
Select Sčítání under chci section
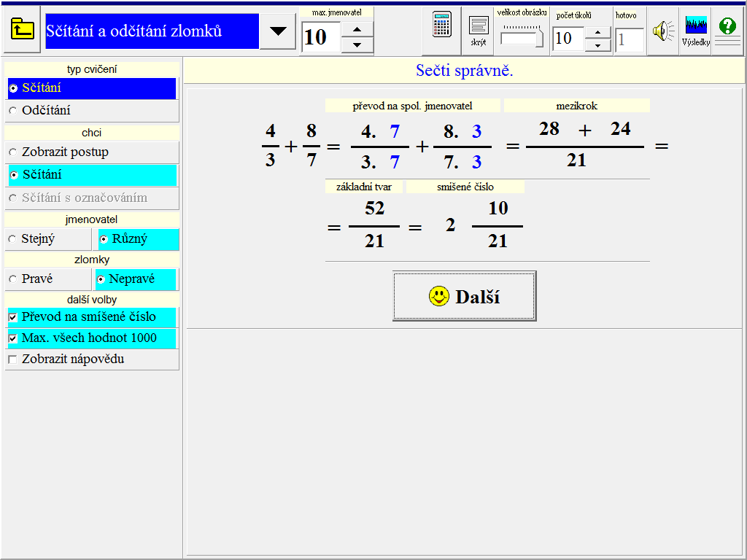click(93, 175)
